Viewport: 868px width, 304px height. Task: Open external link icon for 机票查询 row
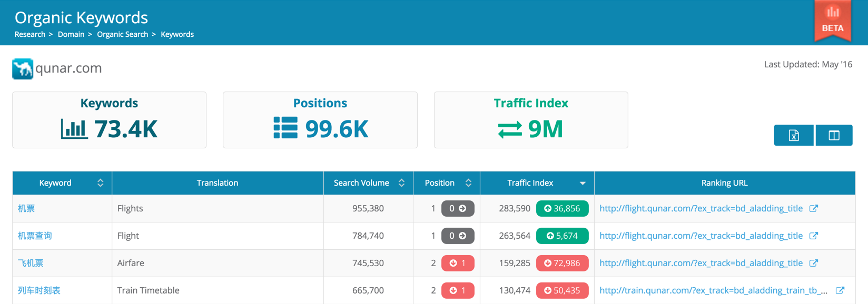[814, 236]
